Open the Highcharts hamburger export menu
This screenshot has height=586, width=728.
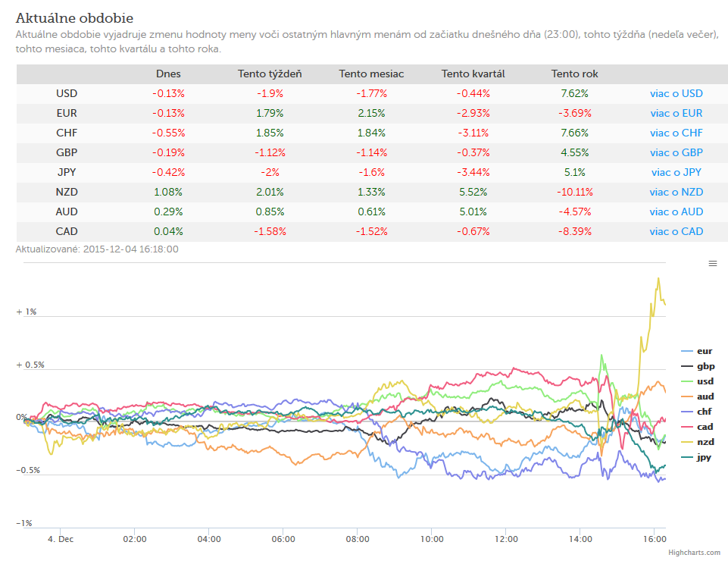[x=713, y=264]
